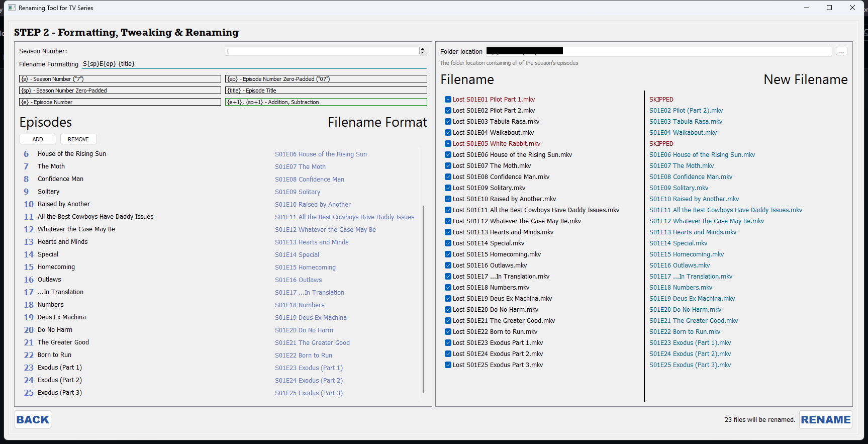Click new filename 'S01E23 Exodus (Part 1).mkv'

[690, 343]
